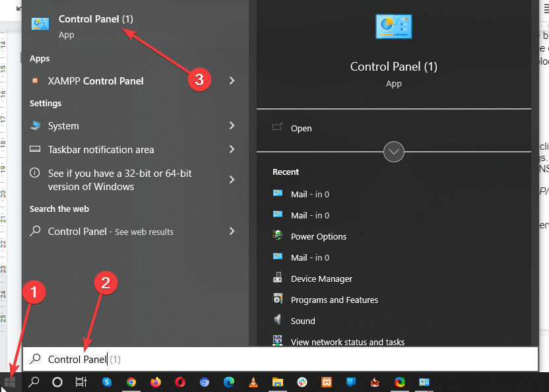Open Edge Canary colorful swirl taskbar icon
Image resolution: width=549 pixels, height=392 pixels.
(399, 382)
